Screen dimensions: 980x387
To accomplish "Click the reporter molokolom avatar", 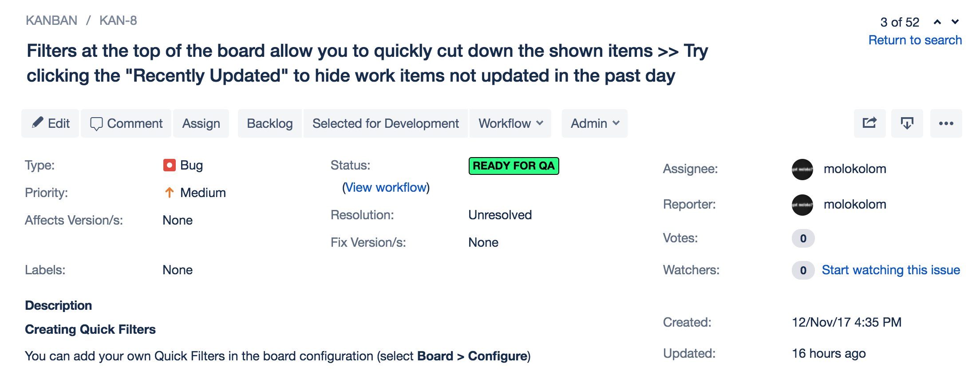I will [x=802, y=205].
